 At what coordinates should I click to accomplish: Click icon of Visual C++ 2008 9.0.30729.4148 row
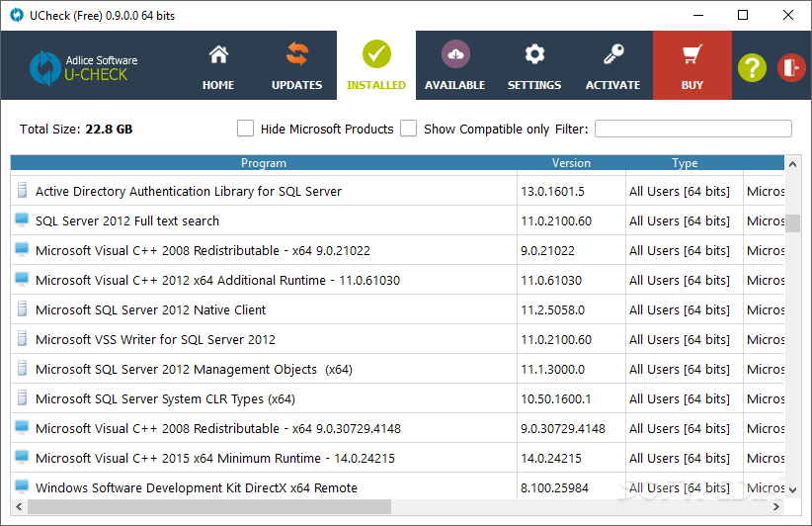click(22, 427)
